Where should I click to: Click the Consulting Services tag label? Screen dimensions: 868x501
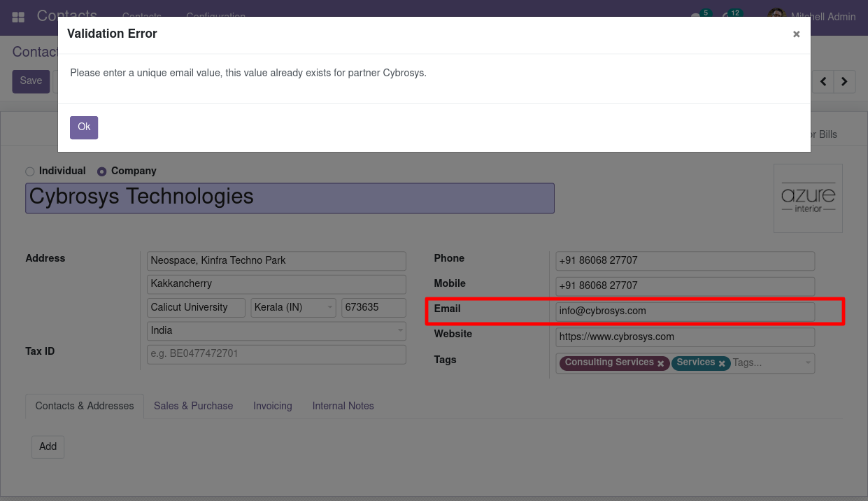609,362
